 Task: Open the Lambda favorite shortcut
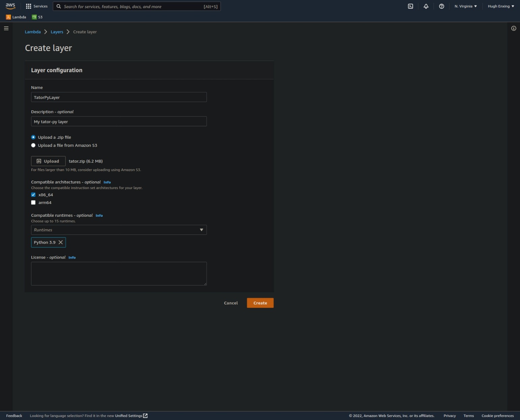pyautogui.click(x=16, y=17)
